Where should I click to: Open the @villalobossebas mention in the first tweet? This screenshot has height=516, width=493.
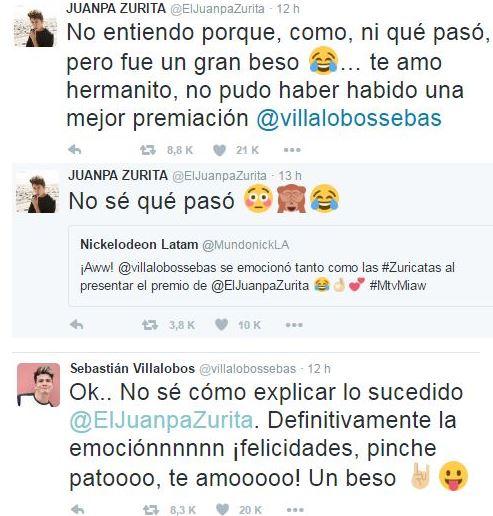(349, 118)
